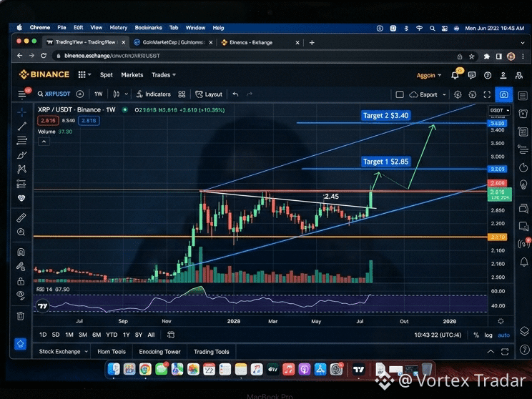
Task: Open the watchlist panel in right sidebar
Action: tap(523, 96)
